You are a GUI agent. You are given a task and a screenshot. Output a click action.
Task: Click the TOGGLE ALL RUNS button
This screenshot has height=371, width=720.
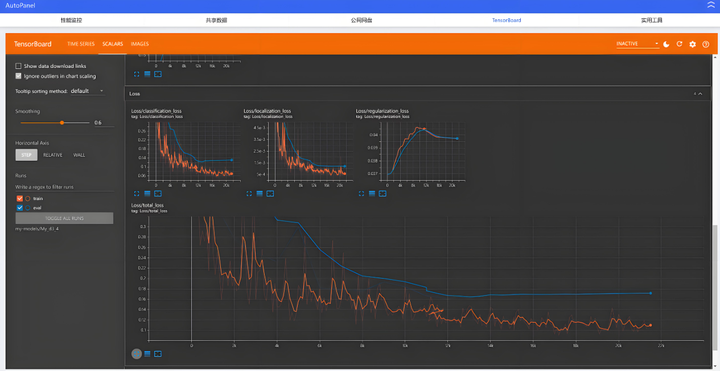click(64, 218)
